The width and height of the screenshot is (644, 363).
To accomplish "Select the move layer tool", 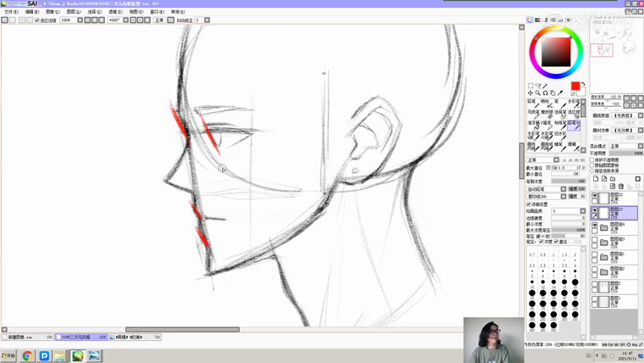I will (530, 93).
